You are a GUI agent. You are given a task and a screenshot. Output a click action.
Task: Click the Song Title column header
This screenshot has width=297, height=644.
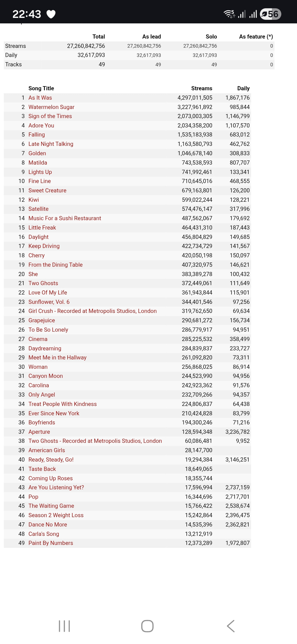(41, 88)
